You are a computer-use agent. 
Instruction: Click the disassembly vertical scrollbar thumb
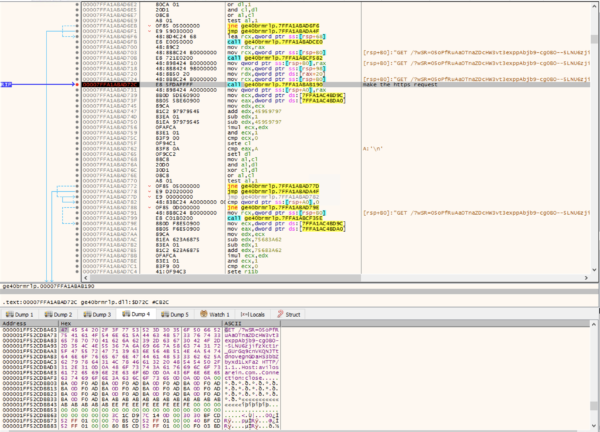pos(594,39)
